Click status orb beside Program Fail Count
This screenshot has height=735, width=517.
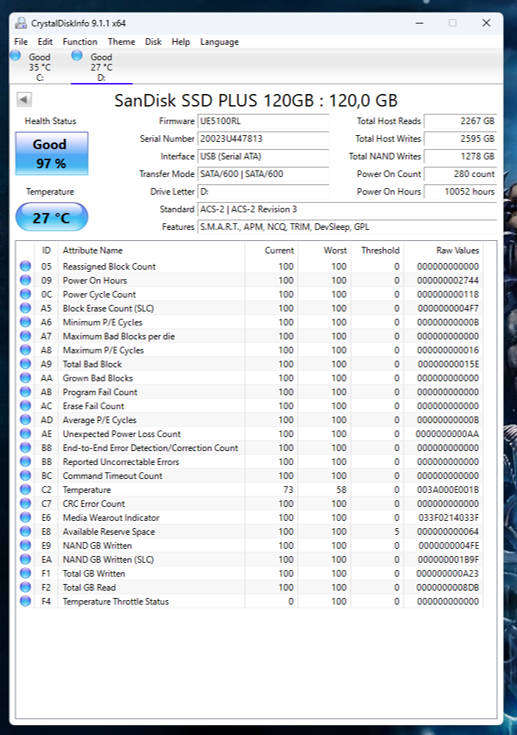(x=26, y=392)
